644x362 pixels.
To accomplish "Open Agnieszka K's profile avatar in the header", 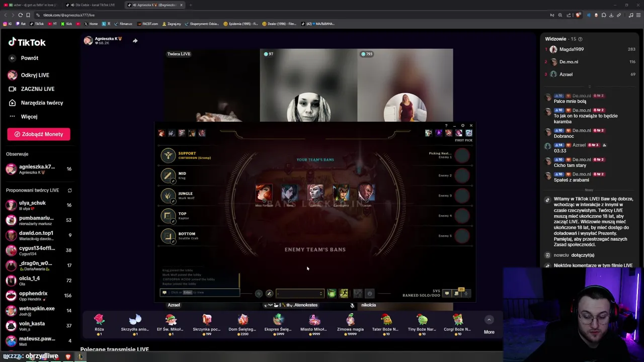I will (88, 41).
